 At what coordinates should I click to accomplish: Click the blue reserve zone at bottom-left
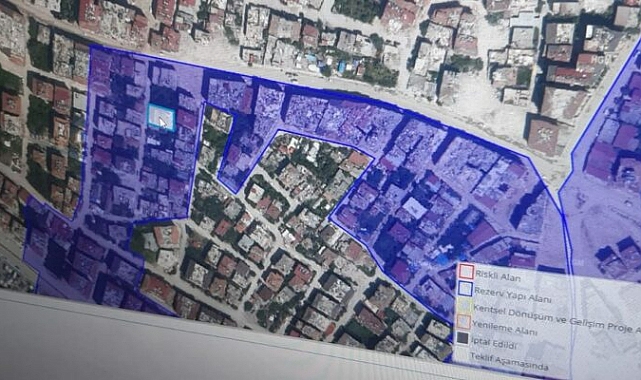82,262
